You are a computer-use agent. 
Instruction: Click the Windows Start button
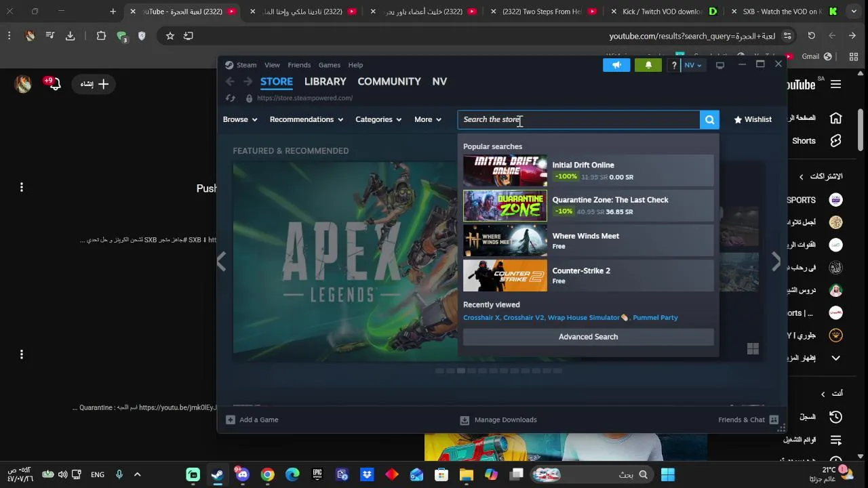pos(668,474)
